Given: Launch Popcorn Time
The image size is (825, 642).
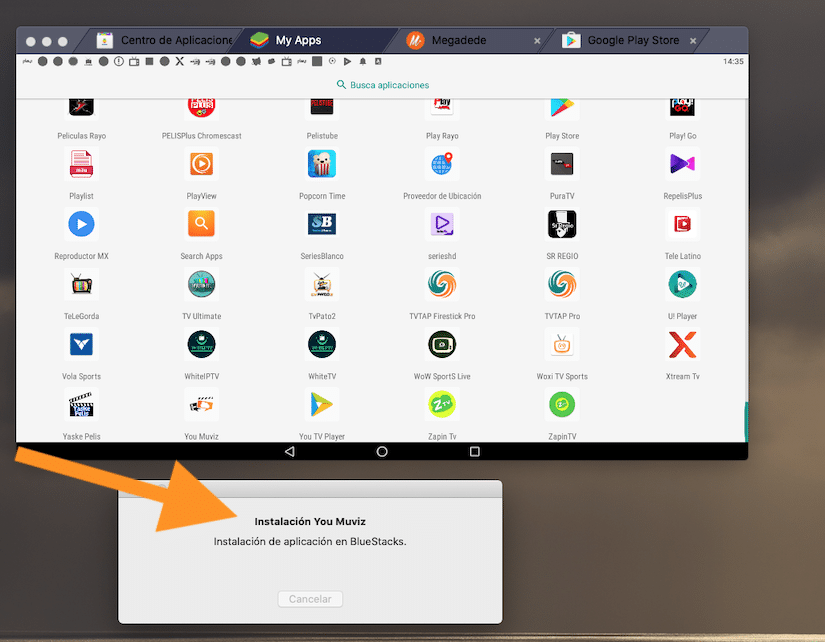Looking at the screenshot, I should click(321, 164).
